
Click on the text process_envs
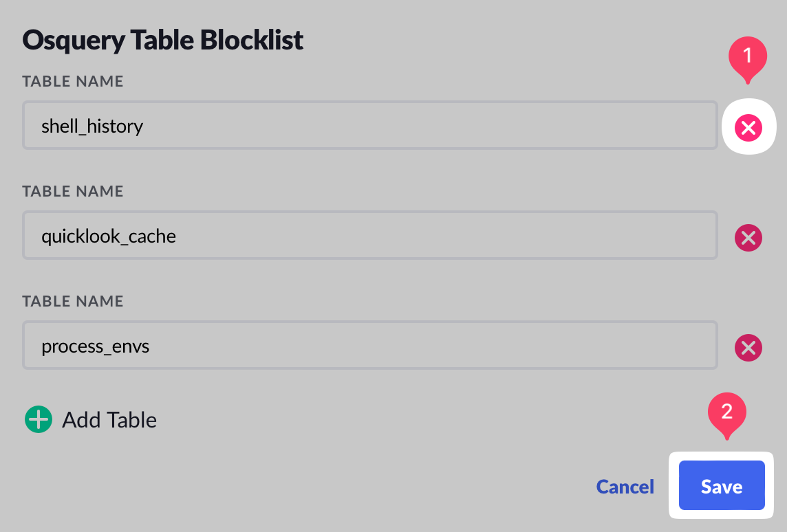(96, 346)
